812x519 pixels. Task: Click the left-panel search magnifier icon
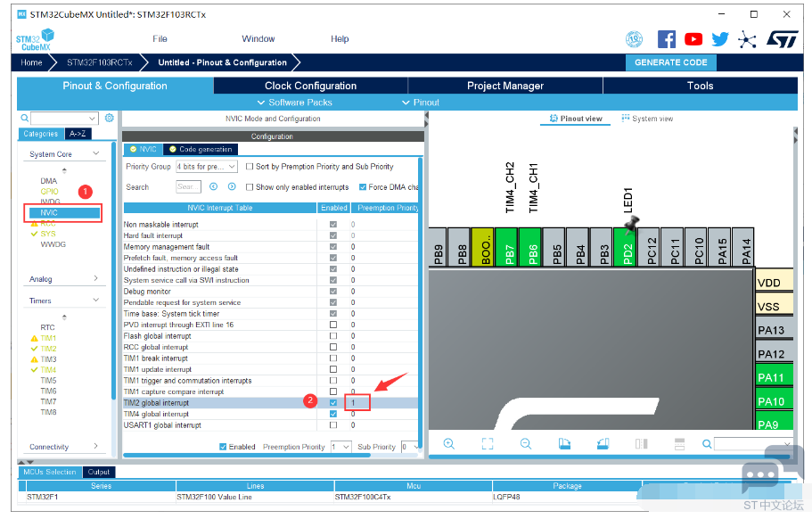(x=24, y=119)
